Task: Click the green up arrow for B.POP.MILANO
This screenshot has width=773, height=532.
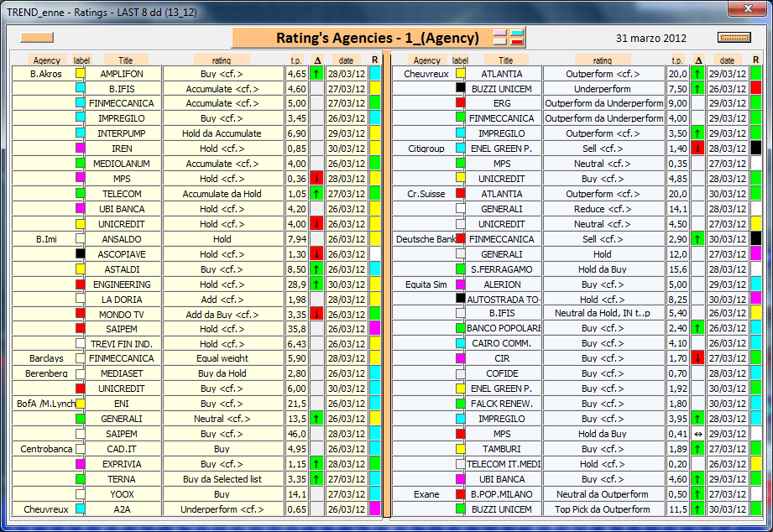Action: point(697,494)
